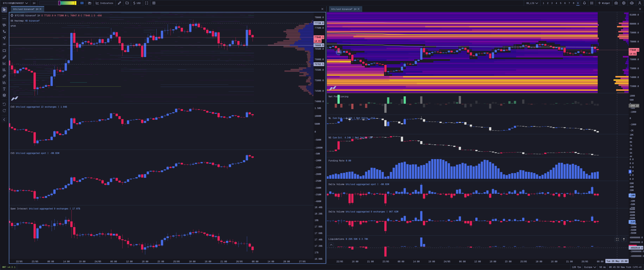Toggle fullscreen chart view

point(147,3)
